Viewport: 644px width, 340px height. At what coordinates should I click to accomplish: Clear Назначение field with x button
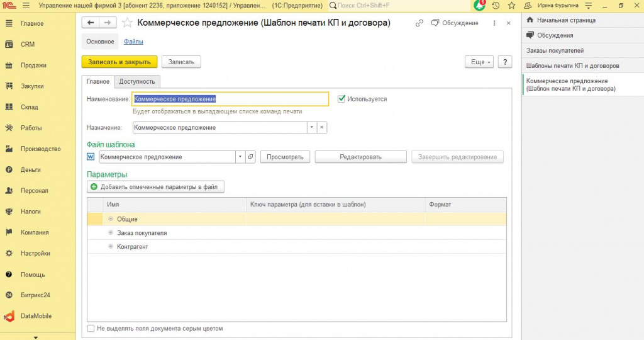pos(321,127)
